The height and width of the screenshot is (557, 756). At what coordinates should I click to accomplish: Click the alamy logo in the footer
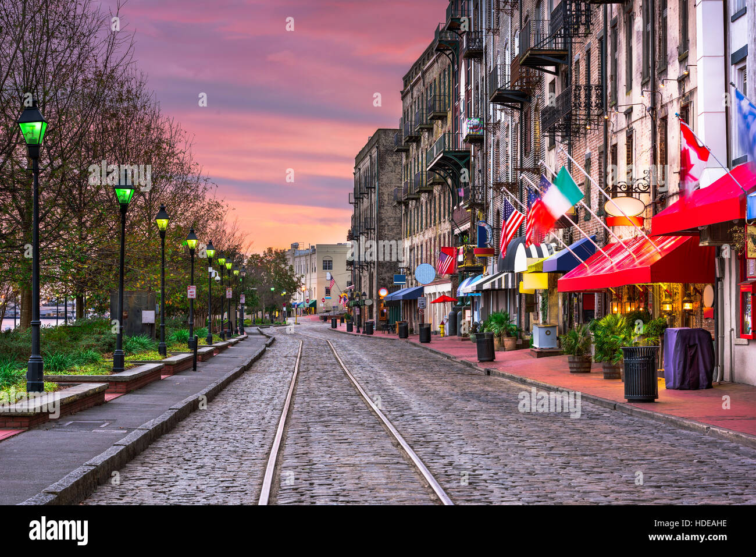click(59, 531)
